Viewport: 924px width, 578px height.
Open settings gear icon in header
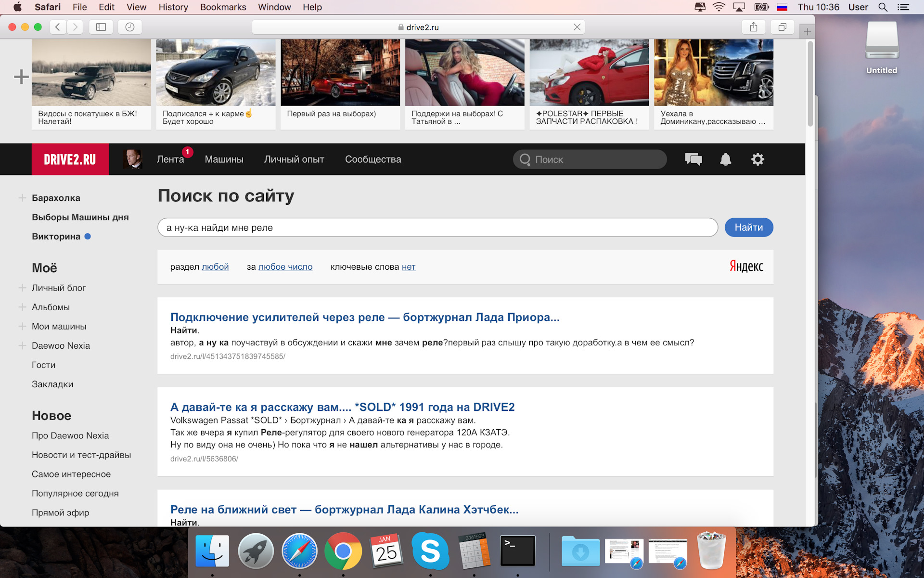click(757, 159)
